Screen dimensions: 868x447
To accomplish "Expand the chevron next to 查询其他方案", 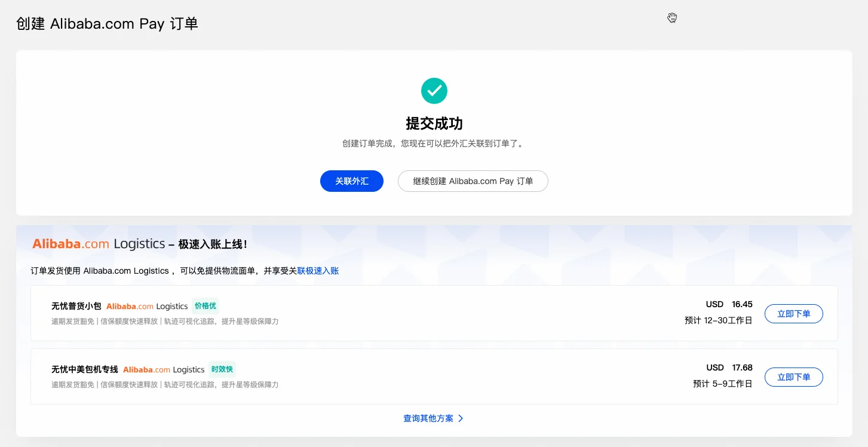I will [461, 418].
